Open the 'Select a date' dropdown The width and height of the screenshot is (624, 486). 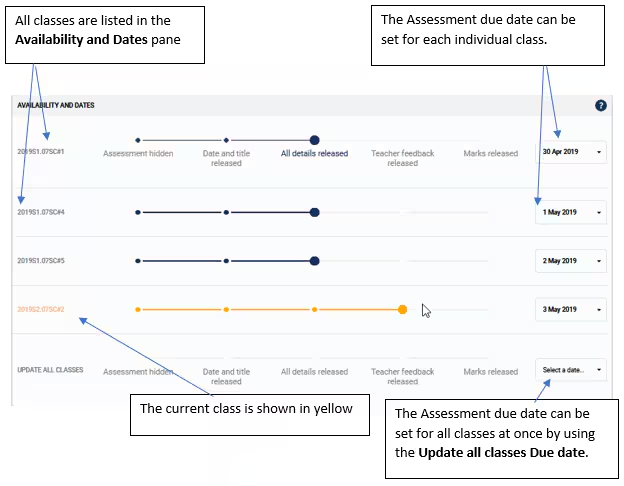coord(571,370)
